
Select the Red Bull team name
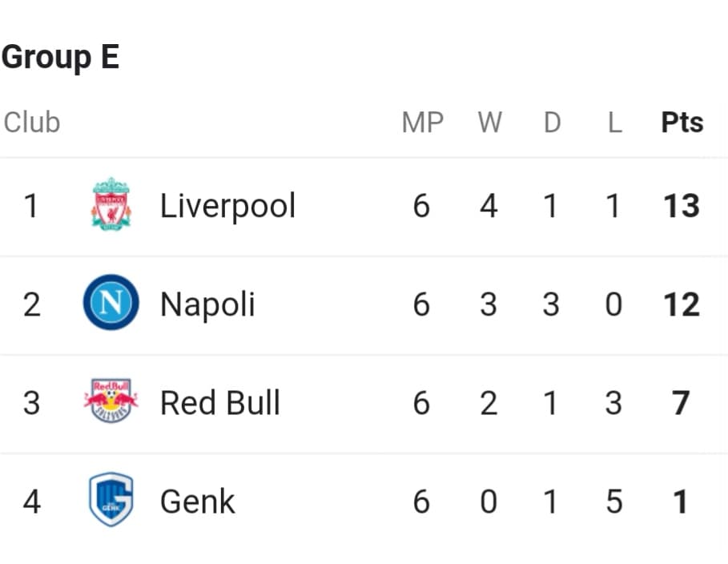pos(220,402)
